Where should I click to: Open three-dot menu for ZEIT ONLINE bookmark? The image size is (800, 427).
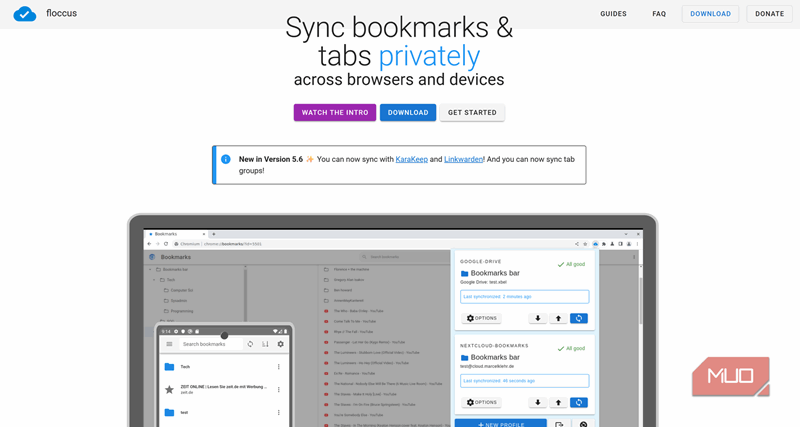point(279,389)
